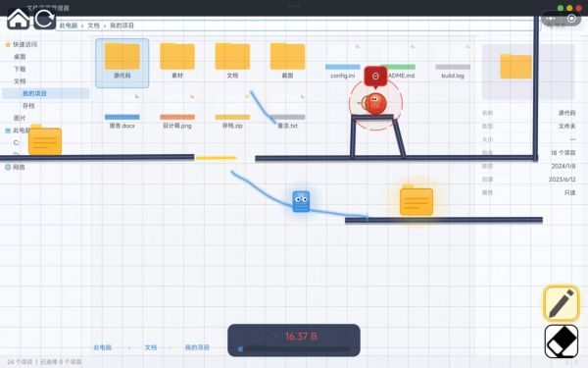This screenshot has width=588, height=368.
Task: Open the 源代码 folder
Action: (122, 63)
